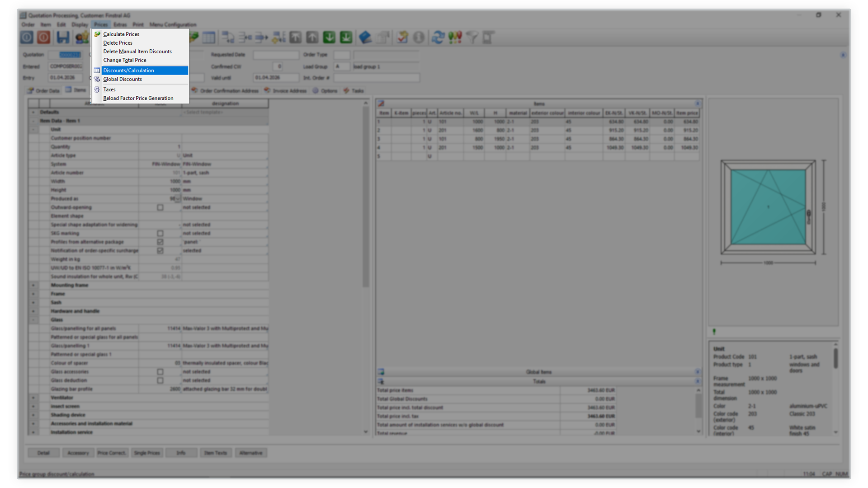Choose Global Discounts from Prices menu
Viewport: 868px width, 488px height.
(x=123, y=79)
